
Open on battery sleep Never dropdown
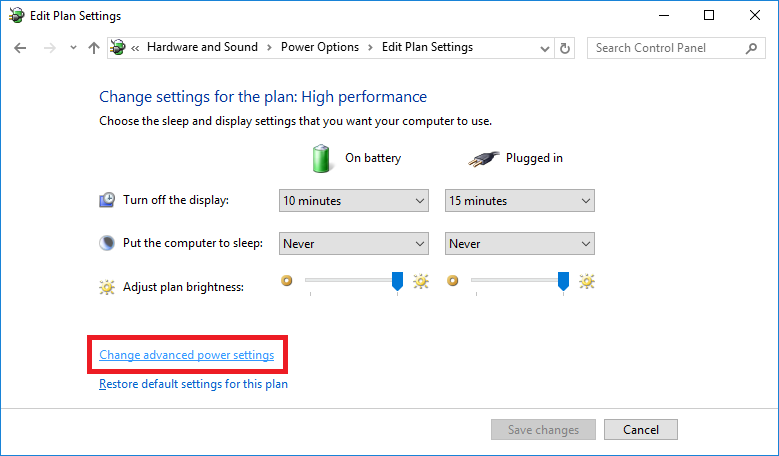click(x=354, y=243)
